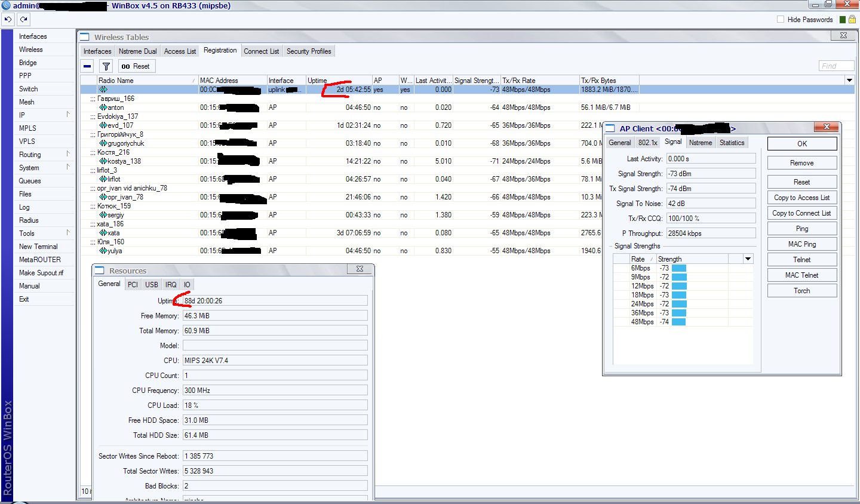Image resolution: width=860 pixels, height=504 pixels.
Task: Open the Signal Strengths table column dropdown
Action: click(748, 259)
